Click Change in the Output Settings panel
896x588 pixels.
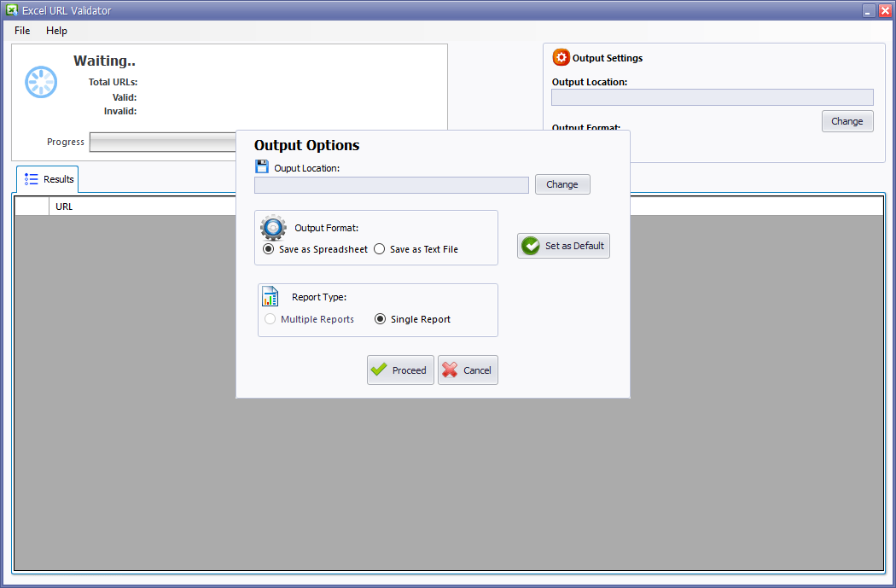pos(847,120)
